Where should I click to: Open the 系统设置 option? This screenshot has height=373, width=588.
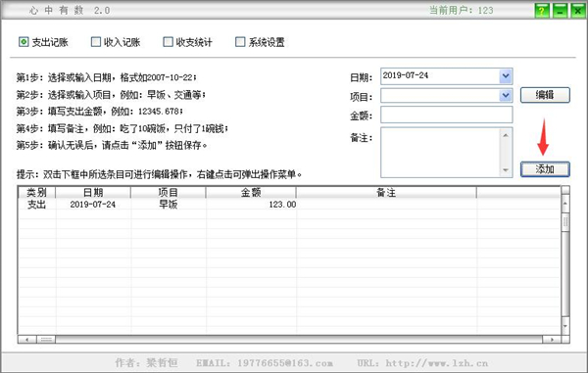pyautogui.click(x=260, y=42)
